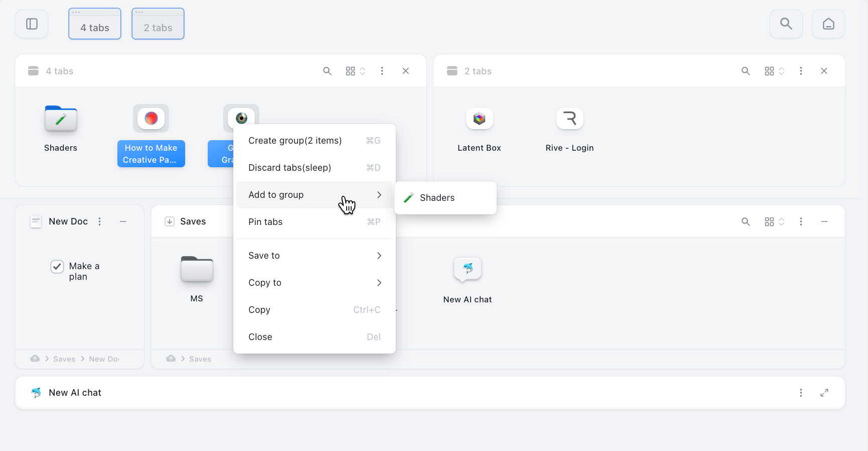Select Pin tabs from context menu

pos(314,222)
